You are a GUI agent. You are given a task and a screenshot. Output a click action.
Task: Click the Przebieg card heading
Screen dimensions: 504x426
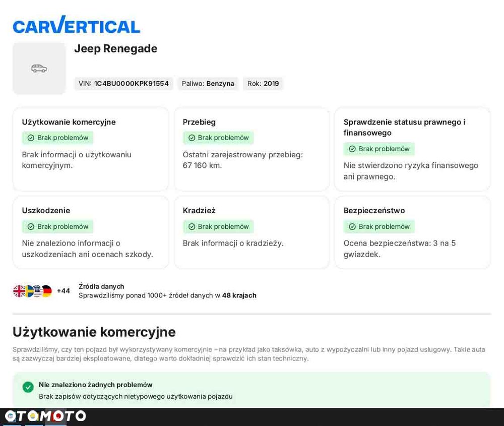[199, 122]
